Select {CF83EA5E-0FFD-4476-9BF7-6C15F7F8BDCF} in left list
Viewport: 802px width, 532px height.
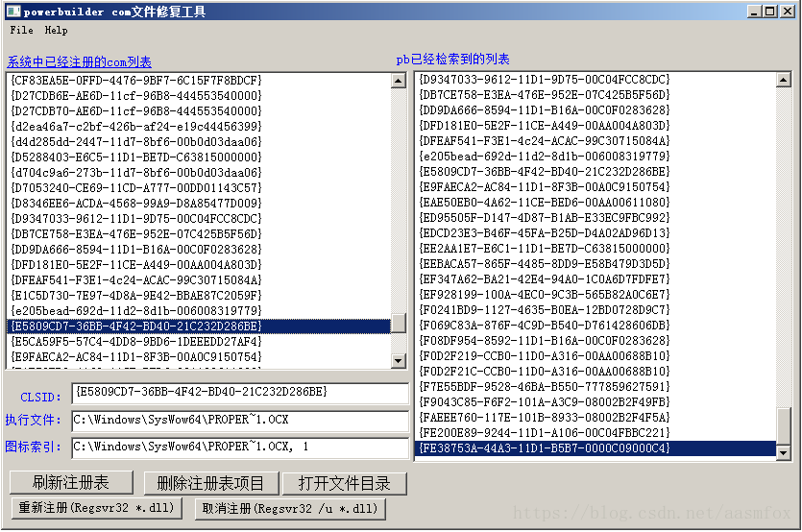coord(199,81)
